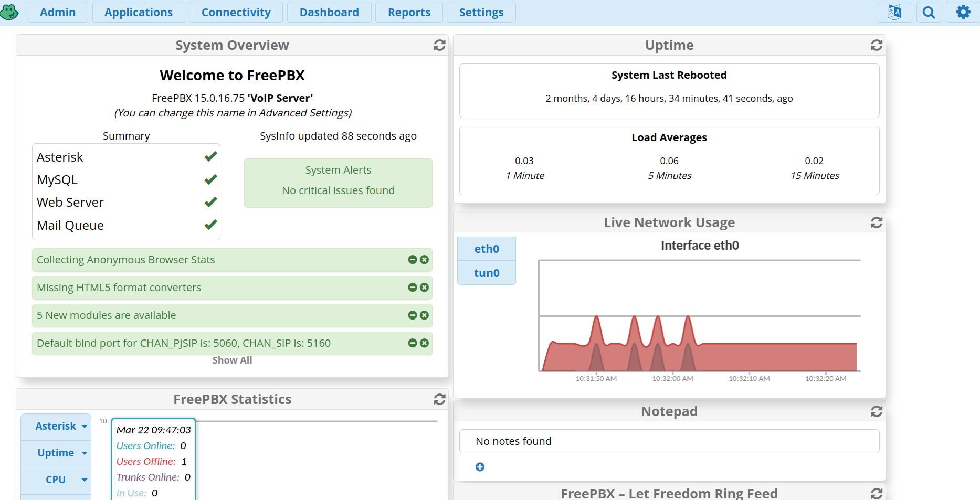Refresh the Notepad panel

(876, 412)
